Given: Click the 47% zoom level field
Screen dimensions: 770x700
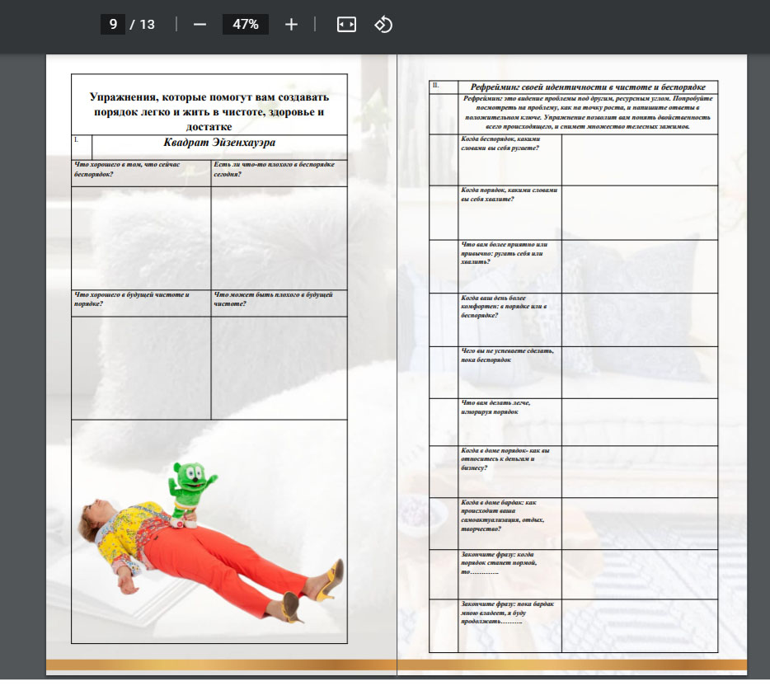Looking at the screenshot, I should click(246, 24).
